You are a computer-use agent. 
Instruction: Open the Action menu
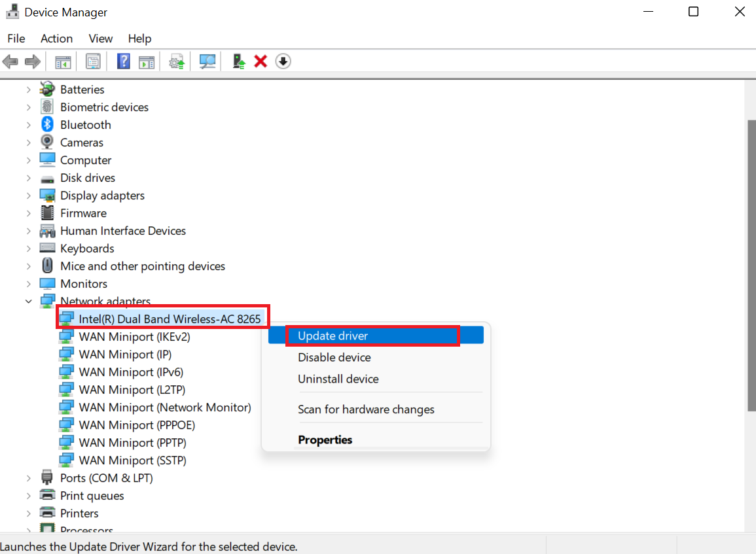pos(56,39)
